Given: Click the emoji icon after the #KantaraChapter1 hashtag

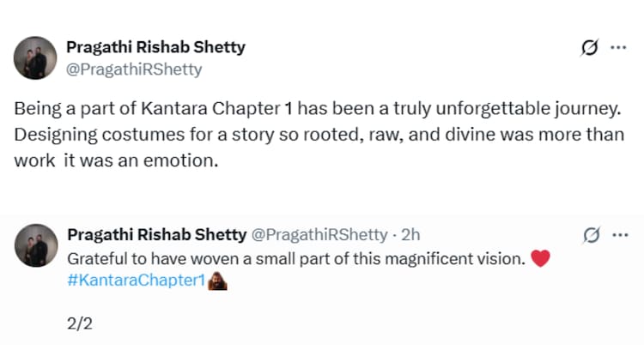Looking at the screenshot, I should [x=217, y=281].
